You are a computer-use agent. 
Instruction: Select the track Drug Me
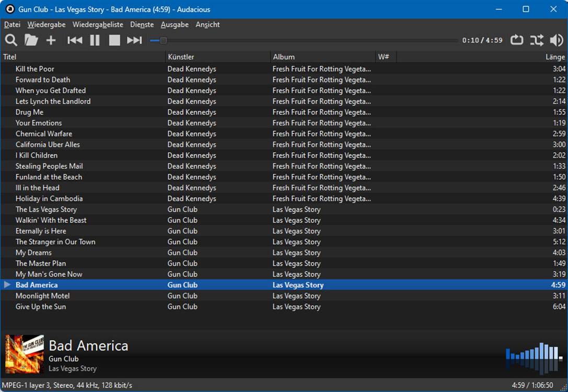pos(284,112)
